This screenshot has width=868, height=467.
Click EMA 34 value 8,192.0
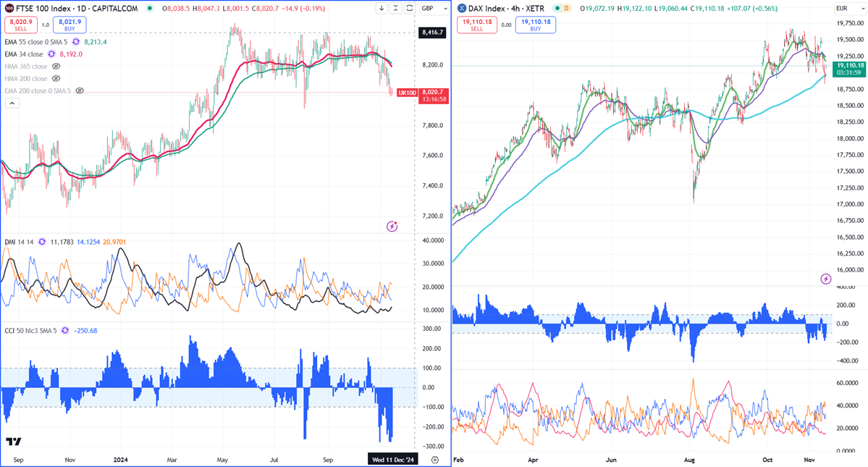pos(71,54)
